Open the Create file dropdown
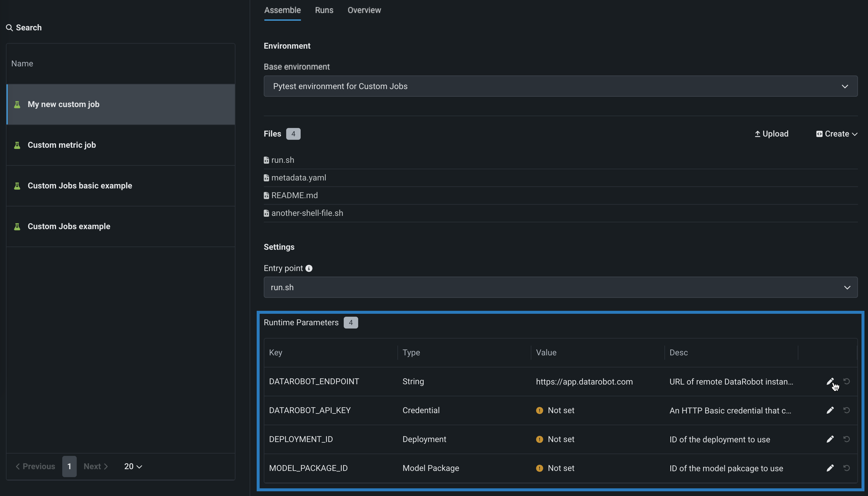This screenshot has width=868, height=496. tap(836, 134)
